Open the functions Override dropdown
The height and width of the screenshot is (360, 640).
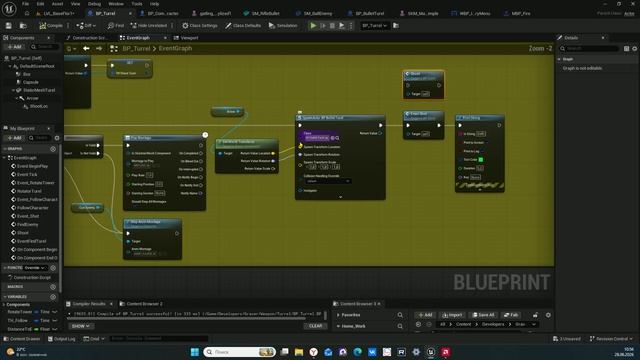pos(35,268)
